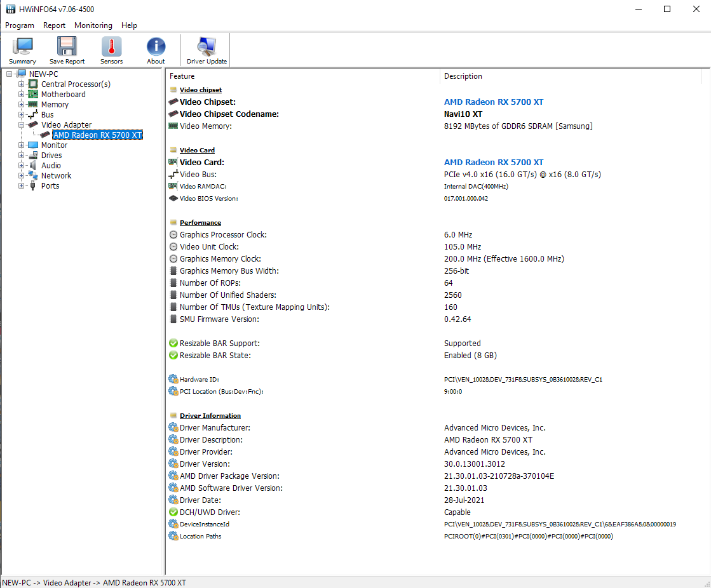Click the Resizable BAR Support green check icon
The width and height of the screenshot is (711, 588).
tap(173, 344)
